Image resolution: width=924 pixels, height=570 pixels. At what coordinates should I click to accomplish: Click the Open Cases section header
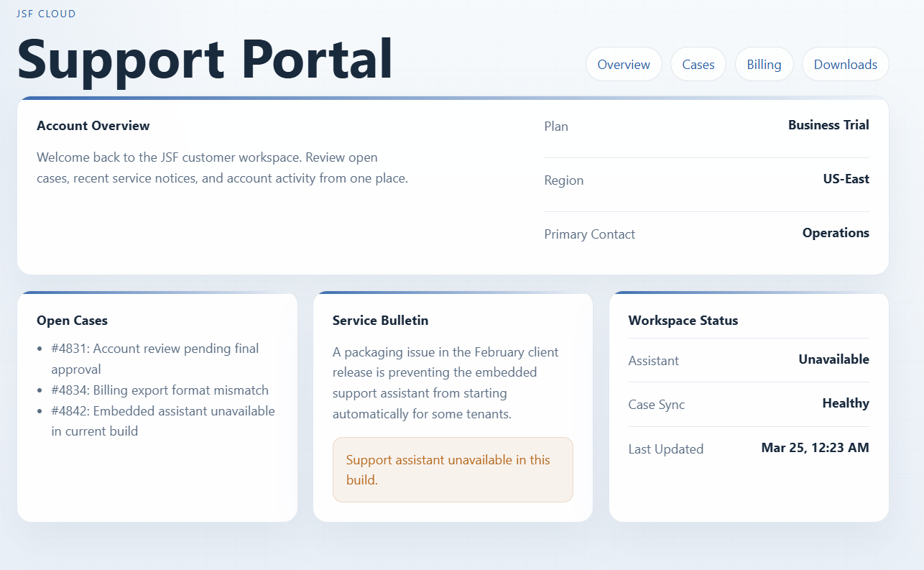click(x=72, y=320)
